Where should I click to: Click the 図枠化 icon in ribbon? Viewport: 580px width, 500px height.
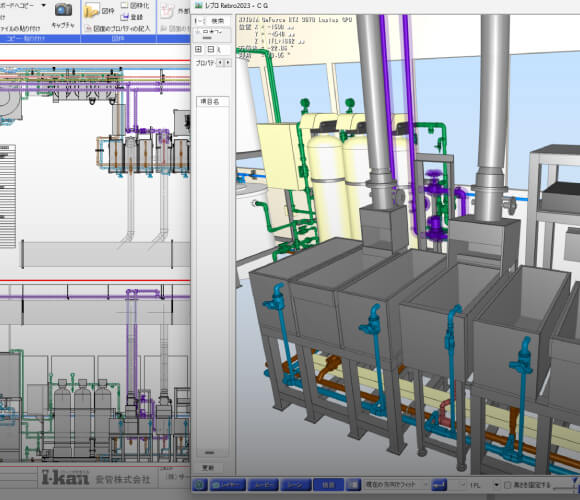tap(125, 5)
